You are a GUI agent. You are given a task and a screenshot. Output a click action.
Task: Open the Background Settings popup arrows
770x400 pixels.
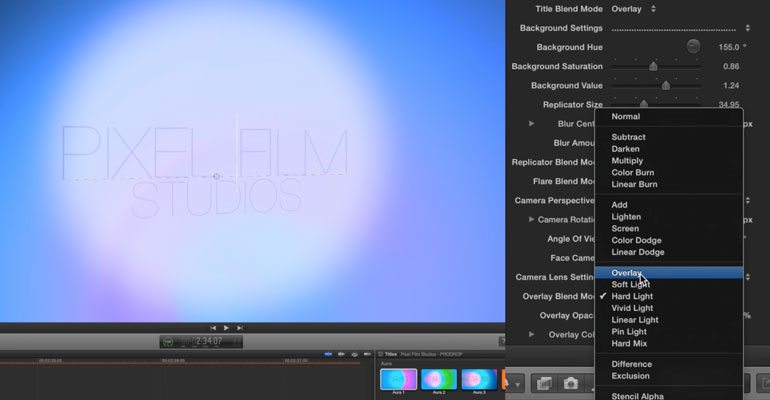pos(747,28)
